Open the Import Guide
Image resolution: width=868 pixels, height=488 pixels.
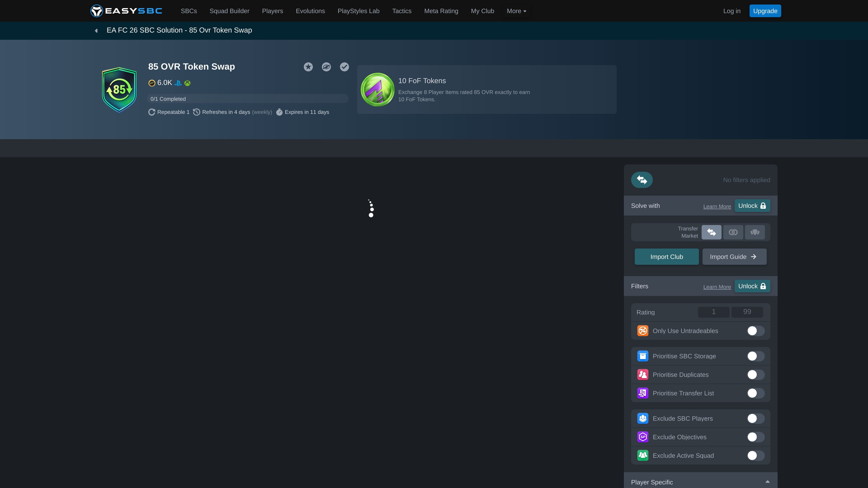(x=734, y=257)
